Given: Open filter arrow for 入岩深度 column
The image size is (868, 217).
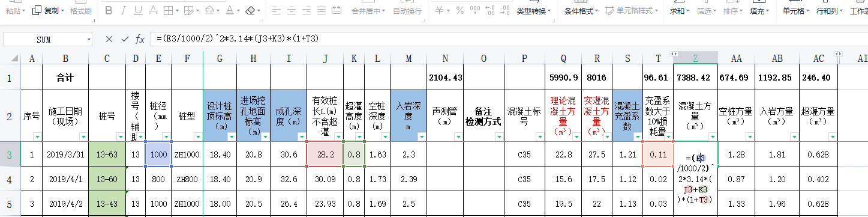Looking at the screenshot, I should point(422,137).
